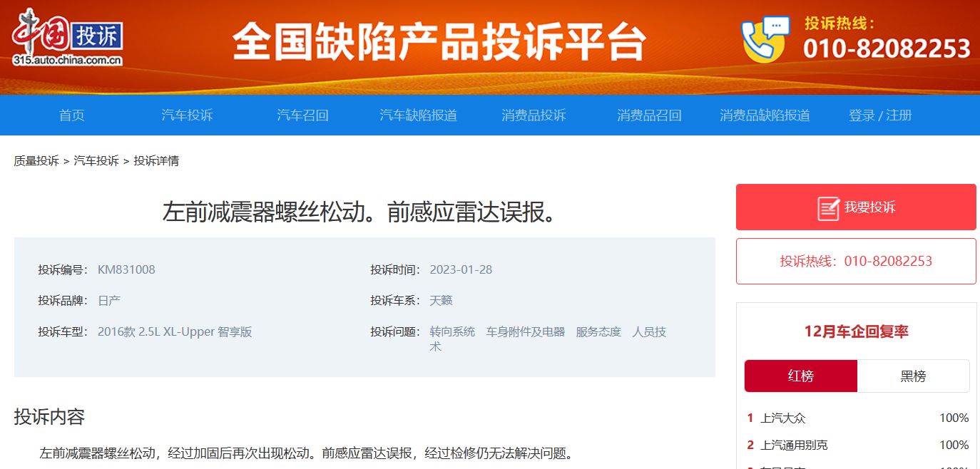This screenshot has width=980, height=469.
Task: Open 汽车缺陷报道 navigation item
Action: coord(418,115)
